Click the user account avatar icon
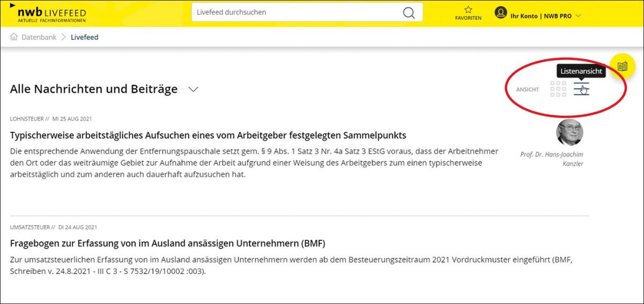 (x=501, y=13)
